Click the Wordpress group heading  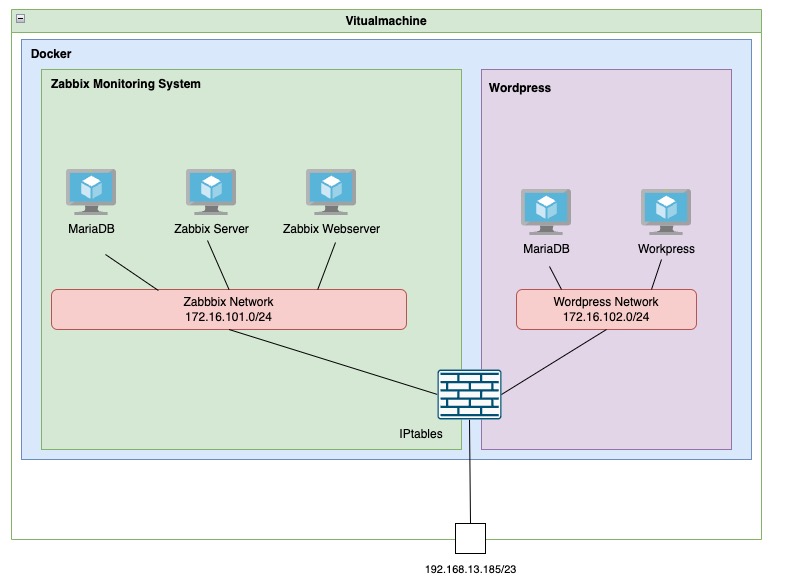[520, 88]
